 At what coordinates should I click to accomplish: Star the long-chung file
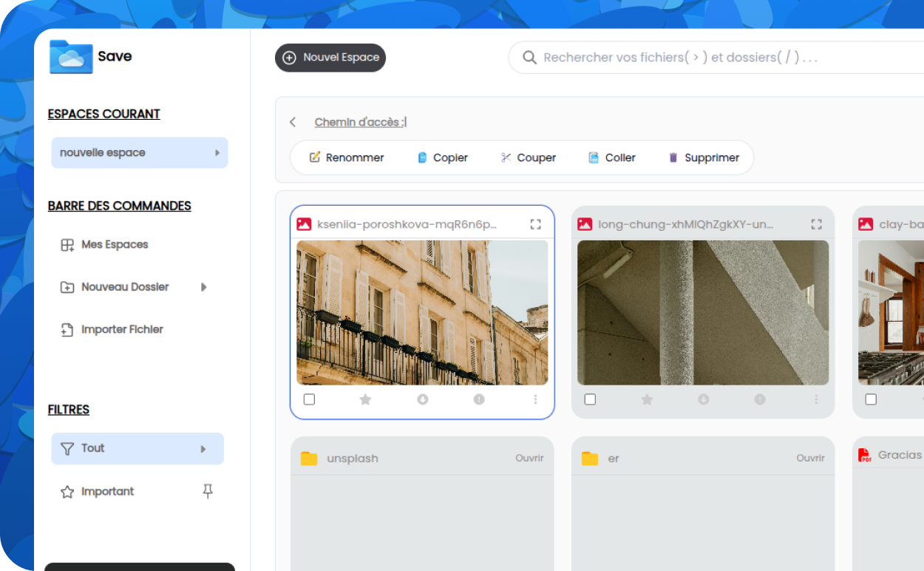[x=647, y=399]
